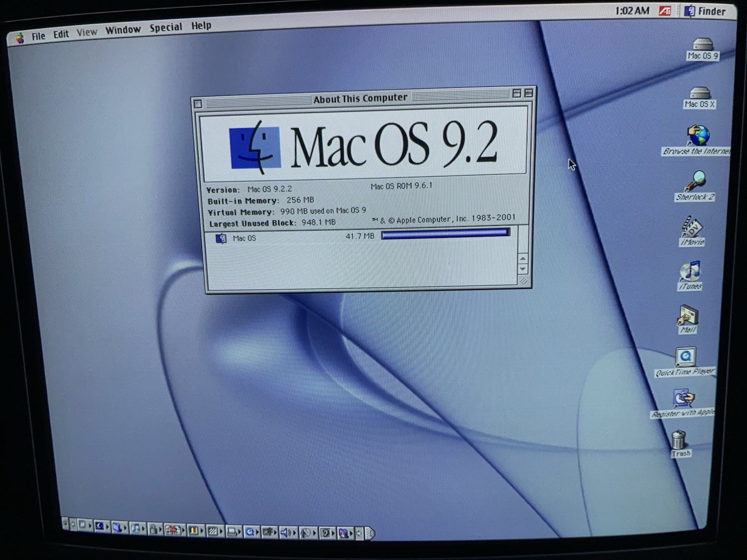The width and height of the screenshot is (747, 560).
Task: Open the Finder application menu
Action: [705, 11]
